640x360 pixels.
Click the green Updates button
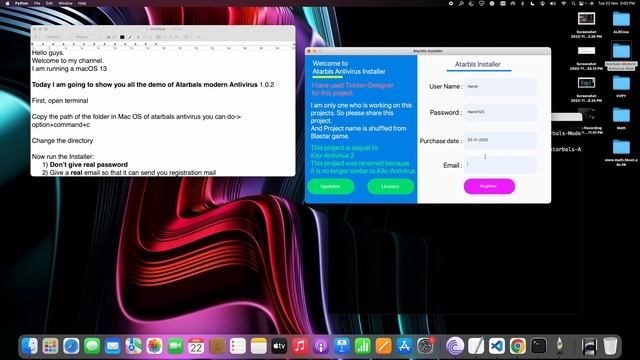[331, 187]
